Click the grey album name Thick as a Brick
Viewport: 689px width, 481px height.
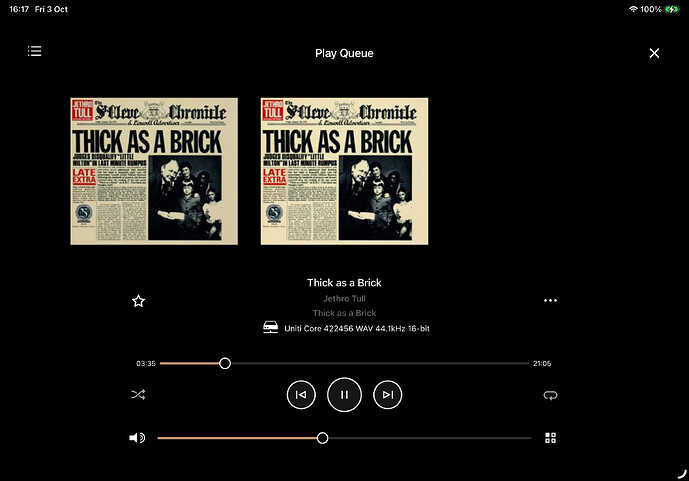[x=344, y=313]
